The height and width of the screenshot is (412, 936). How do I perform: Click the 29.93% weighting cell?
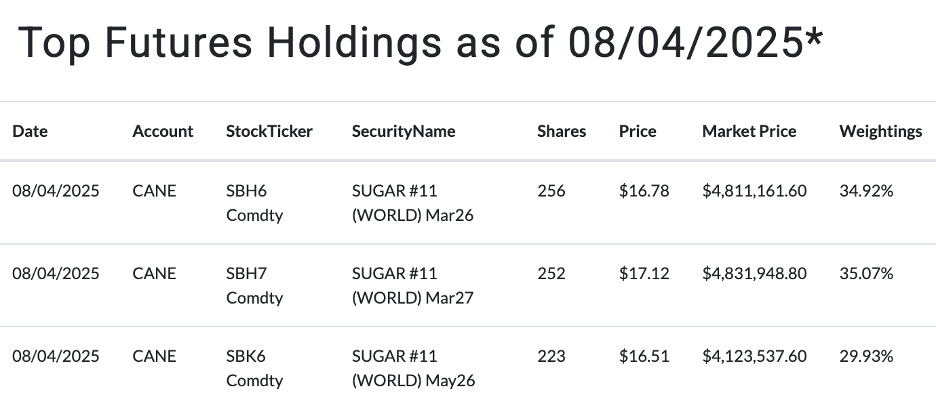tap(866, 356)
